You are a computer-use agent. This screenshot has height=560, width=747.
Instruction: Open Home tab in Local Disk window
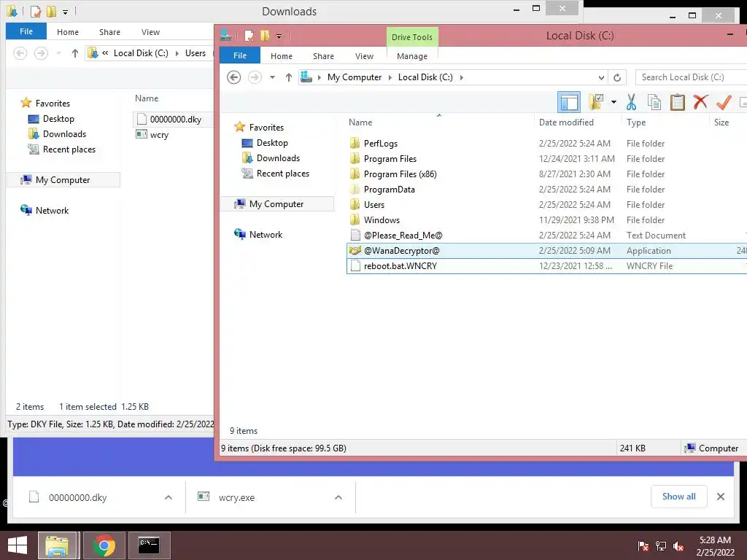click(x=281, y=55)
